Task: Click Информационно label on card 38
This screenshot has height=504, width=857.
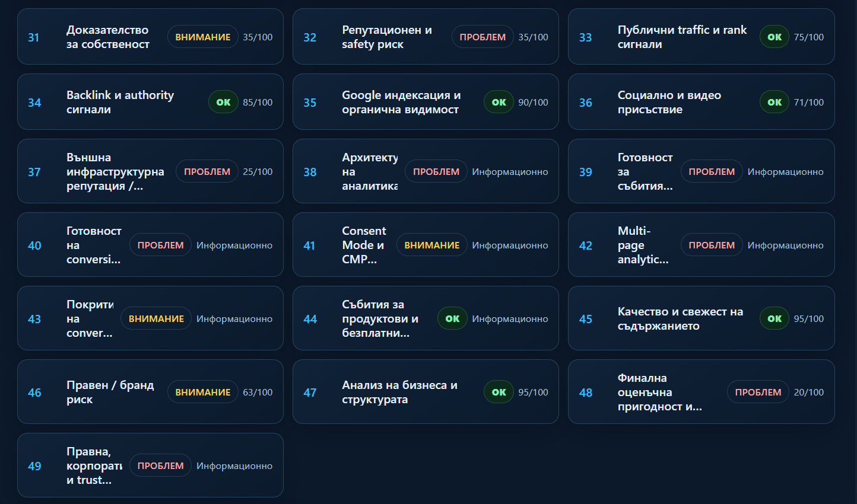Action: pyautogui.click(x=510, y=171)
